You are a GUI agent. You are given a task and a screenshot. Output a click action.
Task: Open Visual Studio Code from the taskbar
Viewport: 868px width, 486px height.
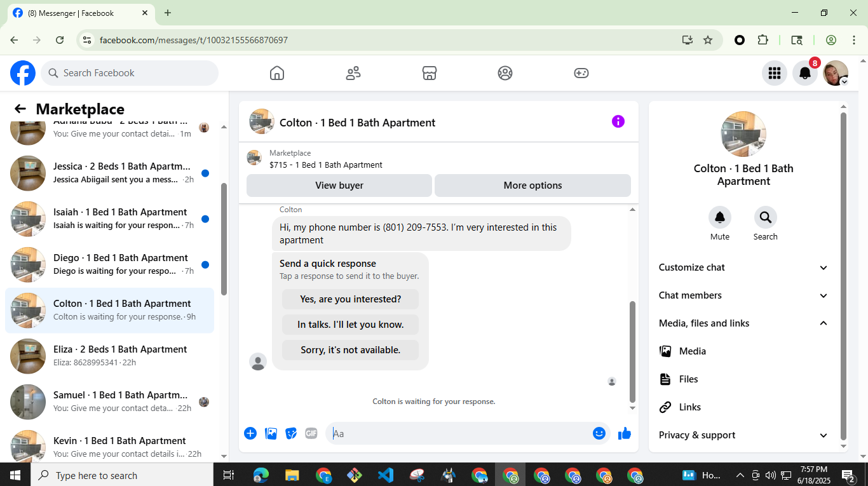click(386, 475)
